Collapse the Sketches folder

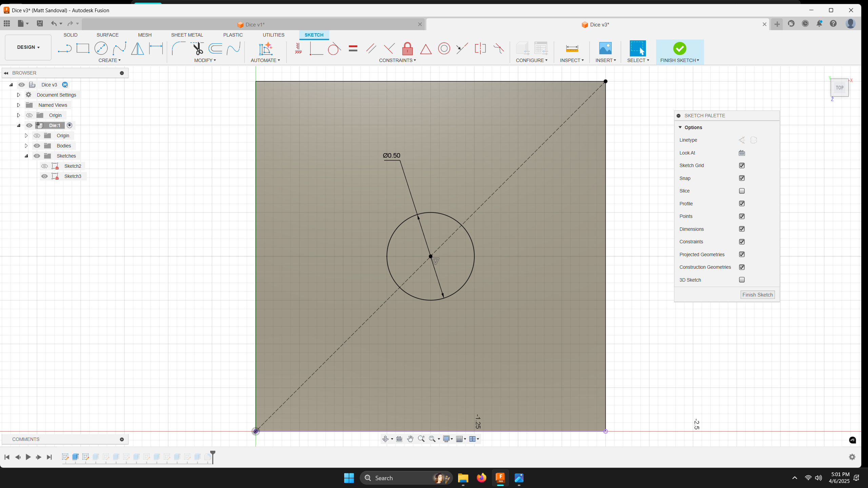(26, 156)
